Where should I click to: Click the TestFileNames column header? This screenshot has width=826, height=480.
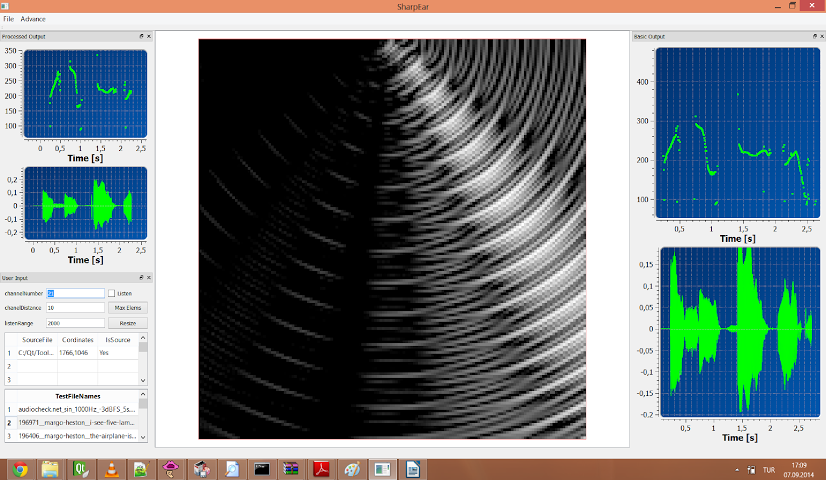(77, 396)
